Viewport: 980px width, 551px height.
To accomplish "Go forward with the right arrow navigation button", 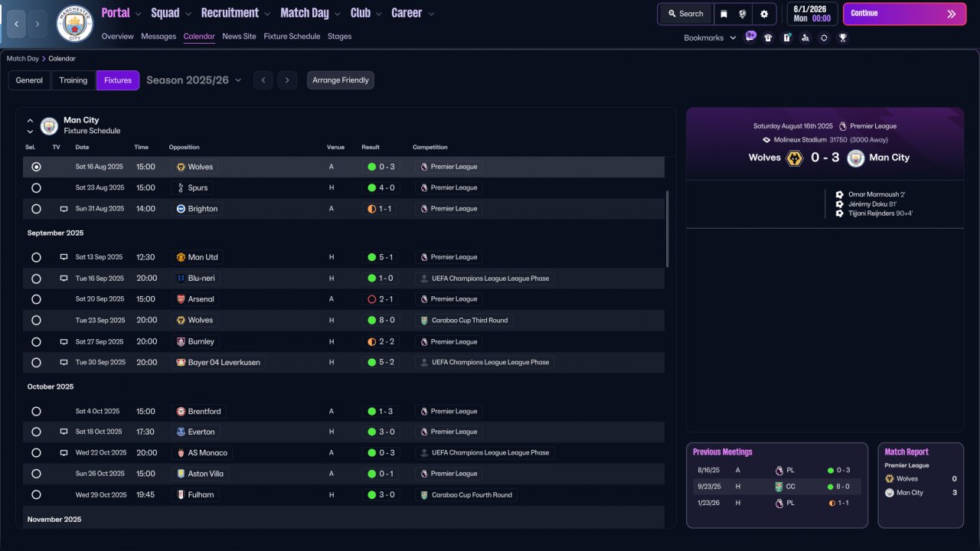I will click(37, 24).
